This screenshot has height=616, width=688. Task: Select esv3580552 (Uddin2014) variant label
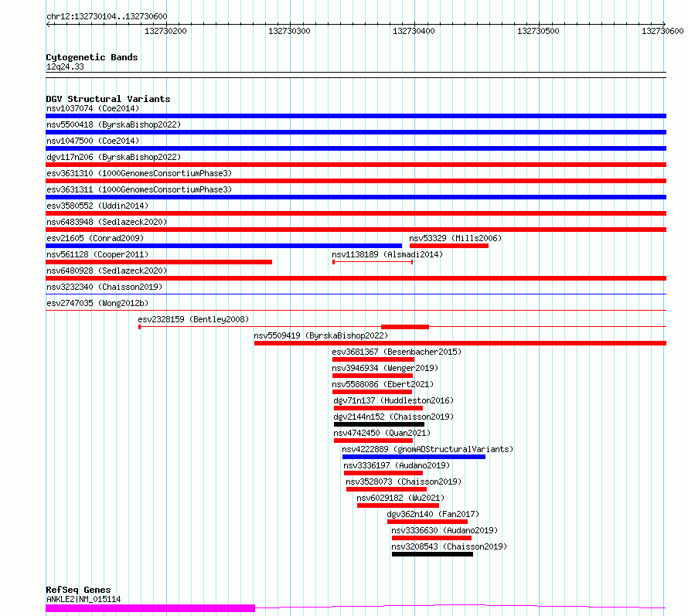[97, 206]
